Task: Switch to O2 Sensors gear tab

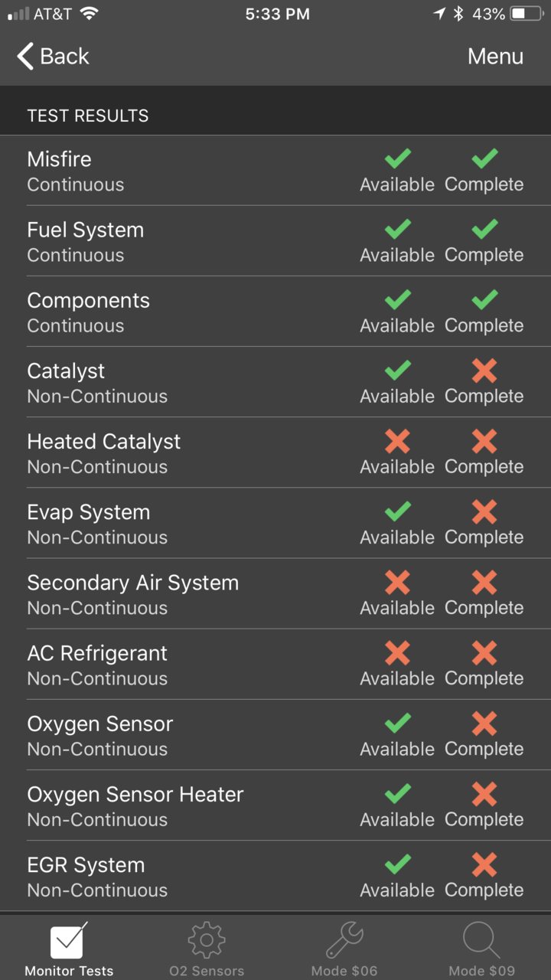Action: (207, 949)
